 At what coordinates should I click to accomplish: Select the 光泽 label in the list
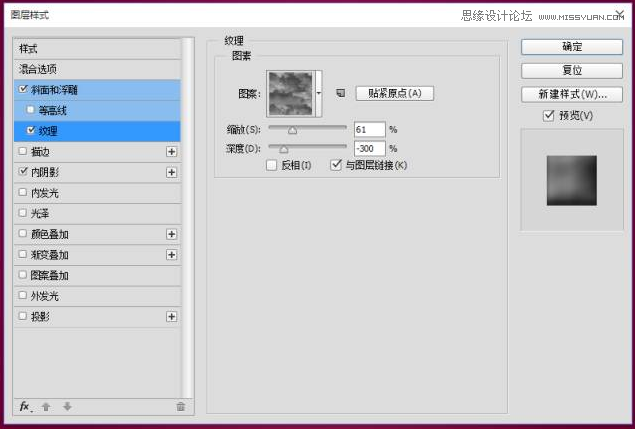[40, 214]
